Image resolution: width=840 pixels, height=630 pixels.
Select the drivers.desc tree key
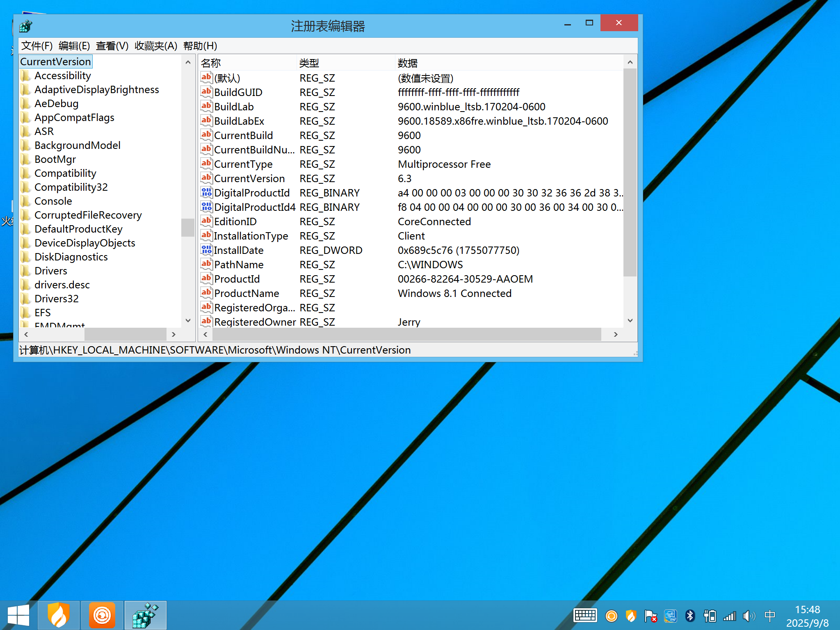pos(62,285)
